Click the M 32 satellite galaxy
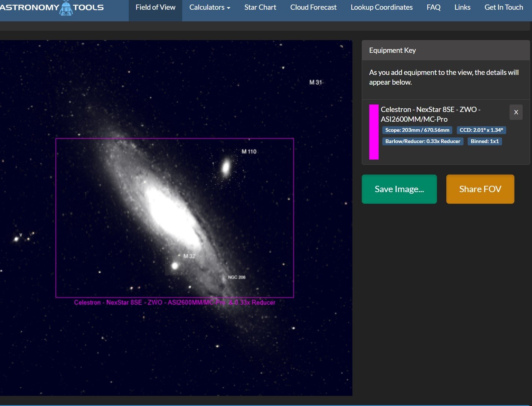Image resolution: width=532 pixels, height=406 pixels. pos(175,266)
